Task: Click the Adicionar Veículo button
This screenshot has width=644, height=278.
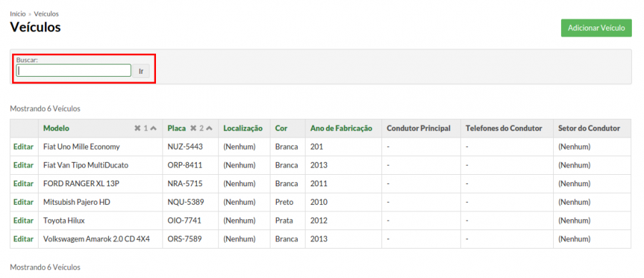Action: click(596, 28)
